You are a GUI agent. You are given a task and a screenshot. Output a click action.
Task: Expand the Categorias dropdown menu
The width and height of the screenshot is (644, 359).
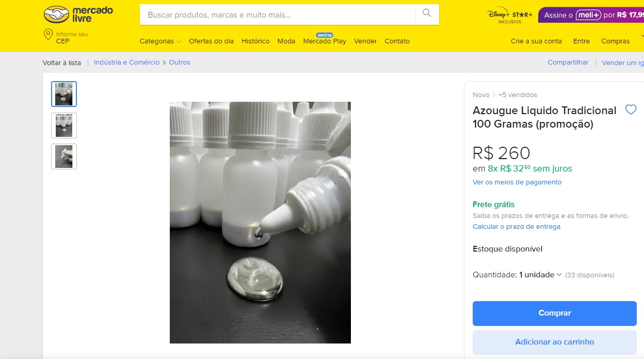pyautogui.click(x=160, y=41)
